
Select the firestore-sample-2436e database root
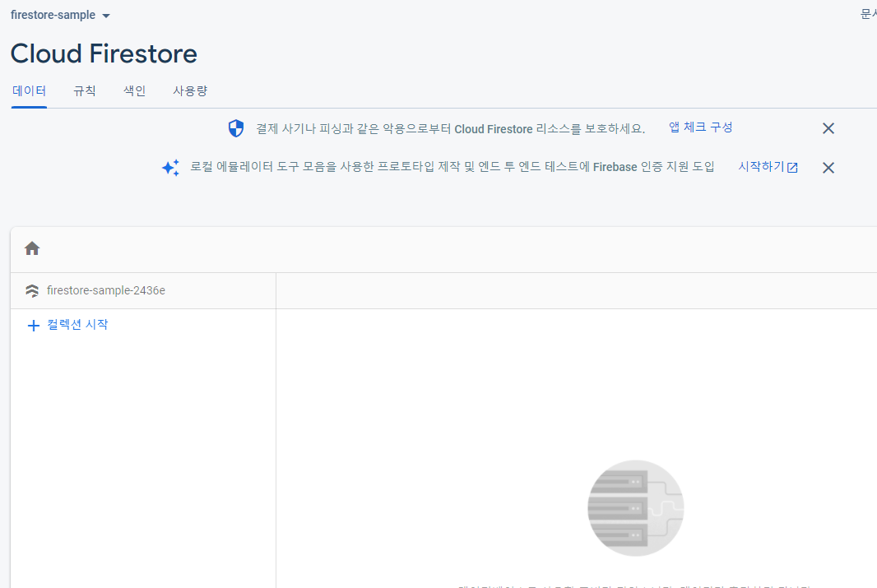tap(105, 290)
